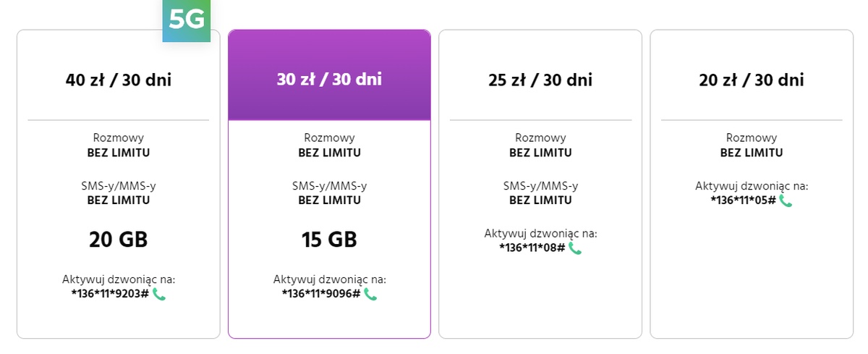Dial activation code *136*11*08#
This screenshot has height=354, width=868.
point(532,248)
